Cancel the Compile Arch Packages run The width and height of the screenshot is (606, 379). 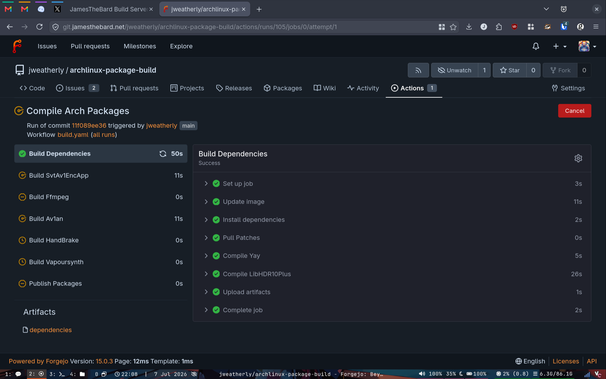pos(574,111)
